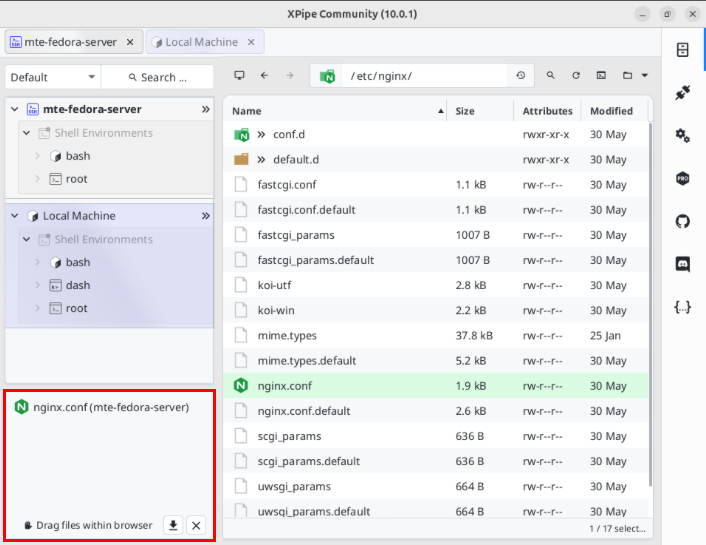Collapse the mte-fedora-server tree node
706x545 pixels.
point(15,109)
